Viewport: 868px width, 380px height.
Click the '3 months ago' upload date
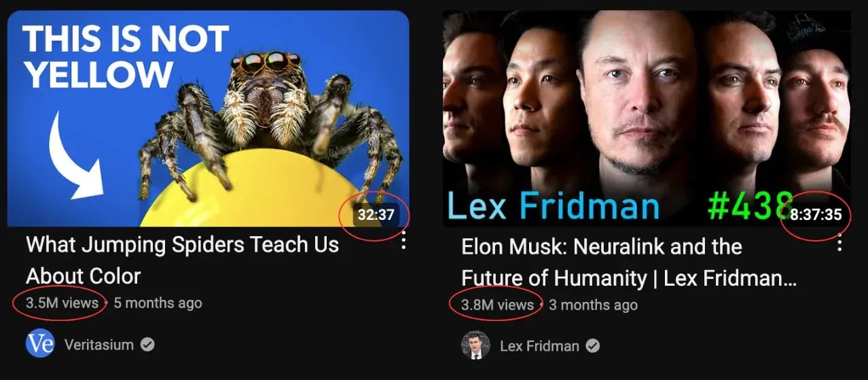pyautogui.click(x=593, y=305)
